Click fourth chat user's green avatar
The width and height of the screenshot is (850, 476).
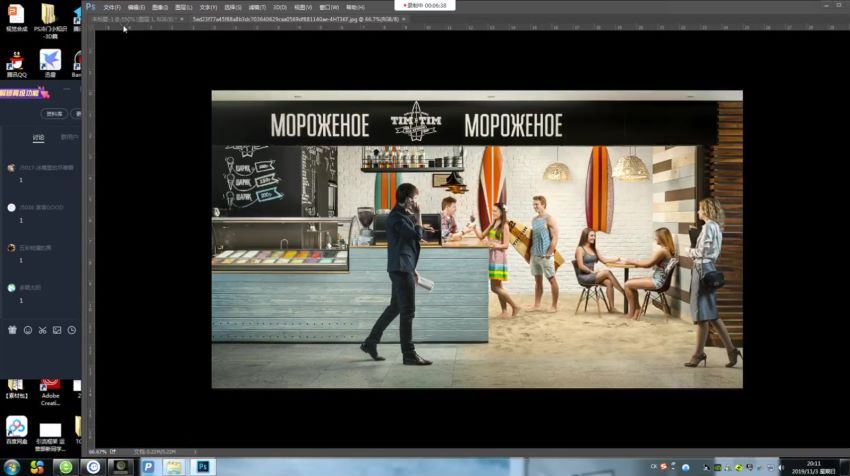click(x=11, y=288)
